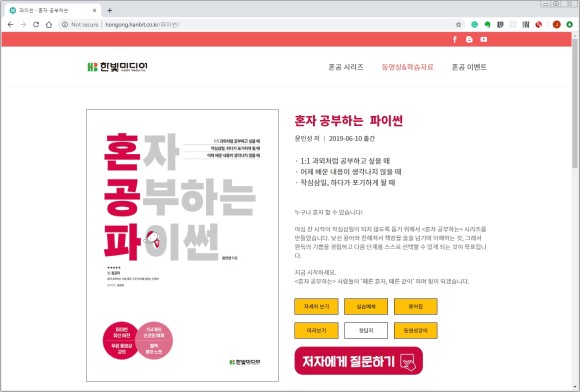Open the browser home page icon
Image resolution: width=580 pixels, height=392 pixels.
(x=49, y=24)
